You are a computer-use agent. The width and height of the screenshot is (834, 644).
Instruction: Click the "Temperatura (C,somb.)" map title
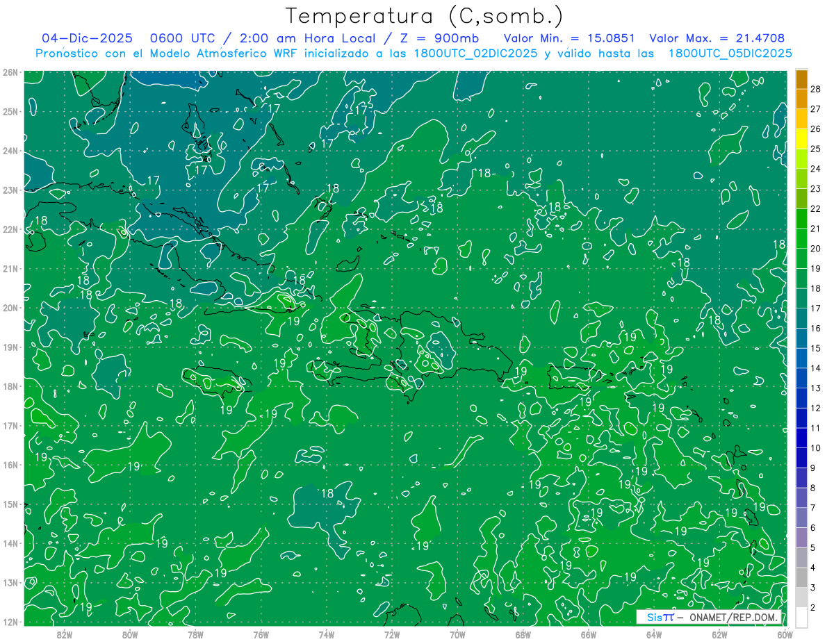pyautogui.click(x=423, y=17)
